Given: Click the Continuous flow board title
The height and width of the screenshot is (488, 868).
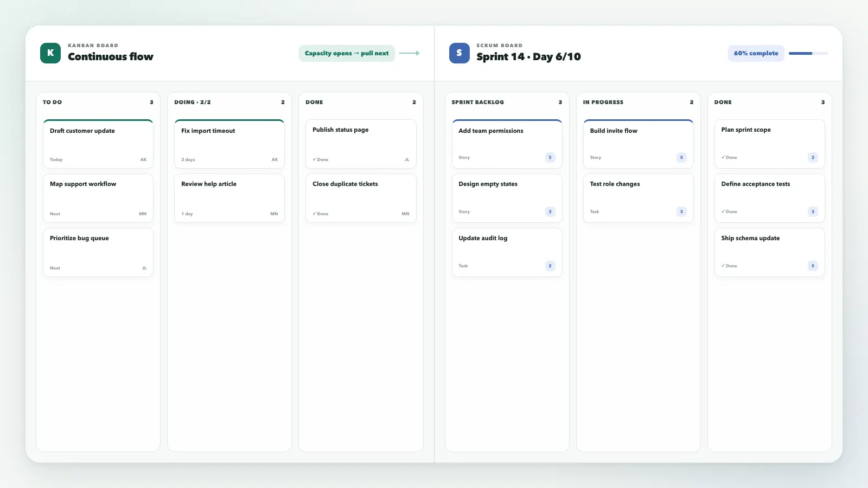Looking at the screenshot, I should pyautogui.click(x=111, y=56).
